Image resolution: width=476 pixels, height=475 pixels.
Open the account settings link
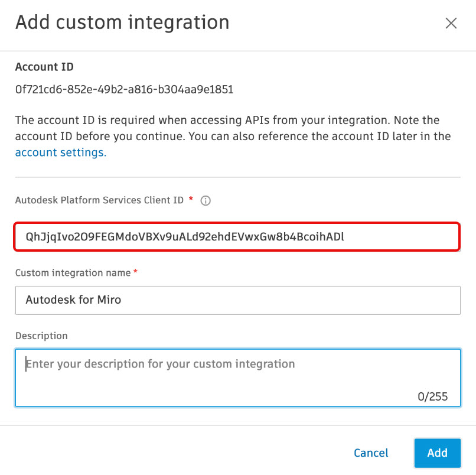pos(60,152)
